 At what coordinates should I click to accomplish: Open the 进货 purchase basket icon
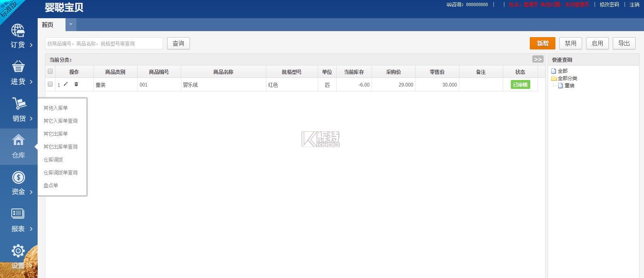[18, 67]
